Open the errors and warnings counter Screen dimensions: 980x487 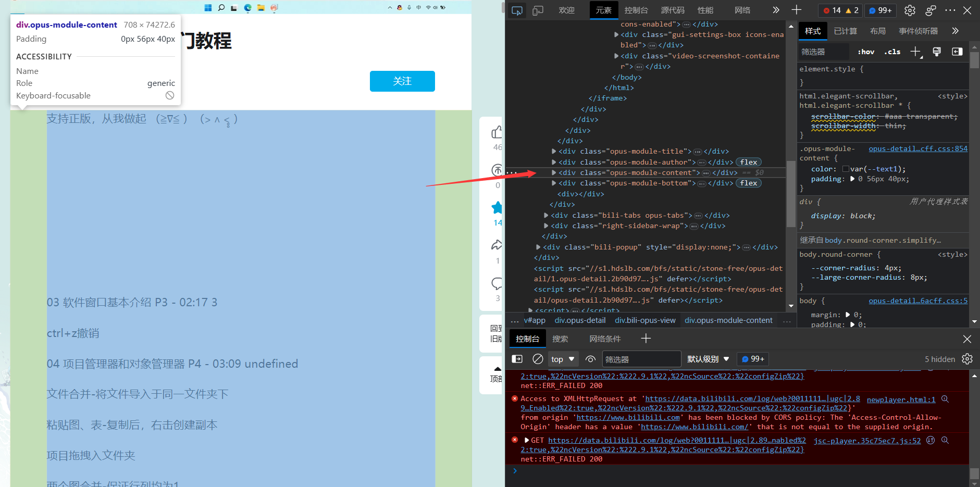point(840,10)
